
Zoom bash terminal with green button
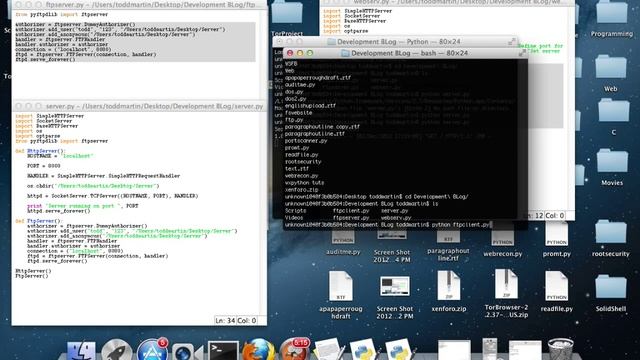pyautogui.click(x=310, y=53)
